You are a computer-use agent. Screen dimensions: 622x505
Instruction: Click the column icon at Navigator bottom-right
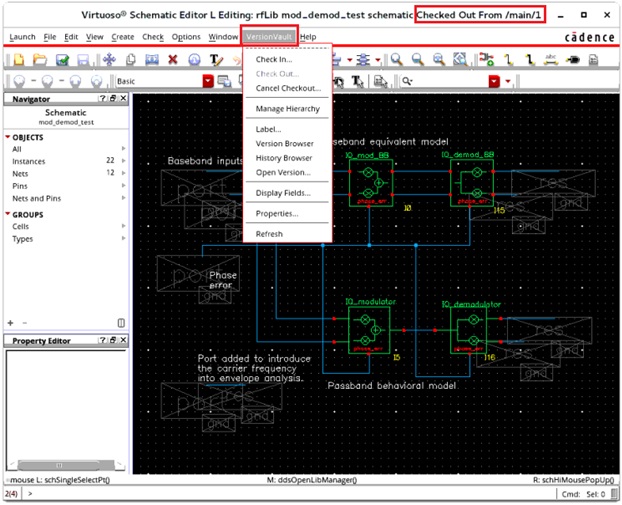pyautogui.click(x=121, y=323)
